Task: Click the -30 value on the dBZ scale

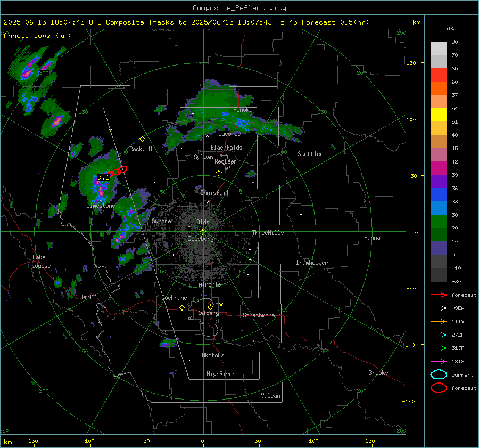Action: tap(456, 281)
